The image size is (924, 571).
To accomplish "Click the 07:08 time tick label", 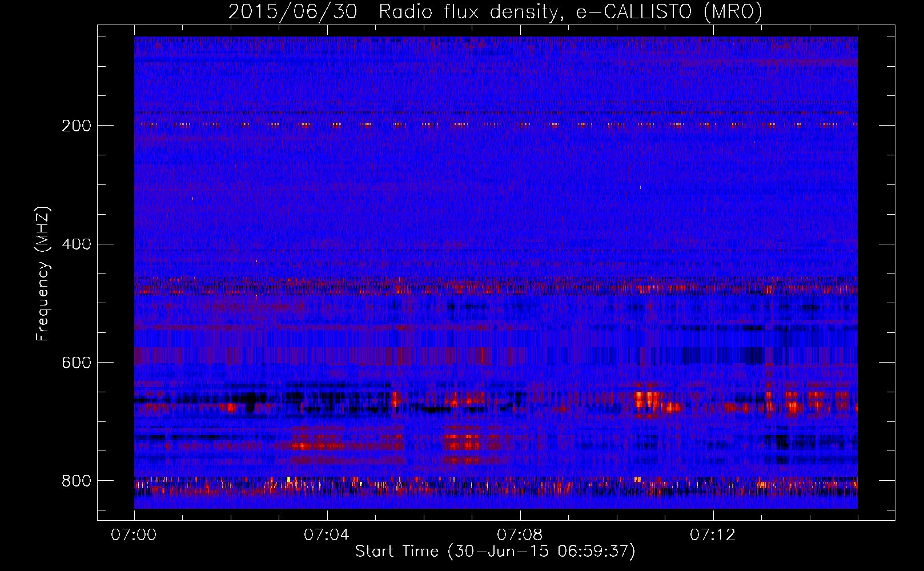I will click(x=520, y=535).
